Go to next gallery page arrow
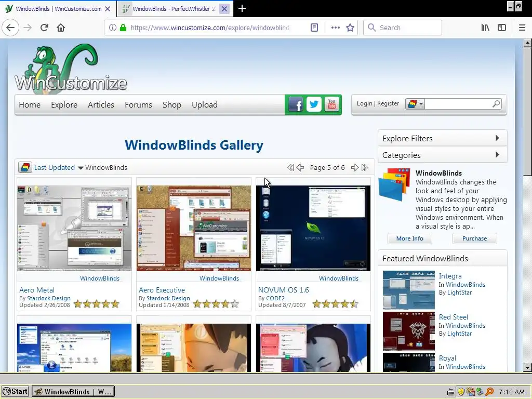 click(x=354, y=168)
